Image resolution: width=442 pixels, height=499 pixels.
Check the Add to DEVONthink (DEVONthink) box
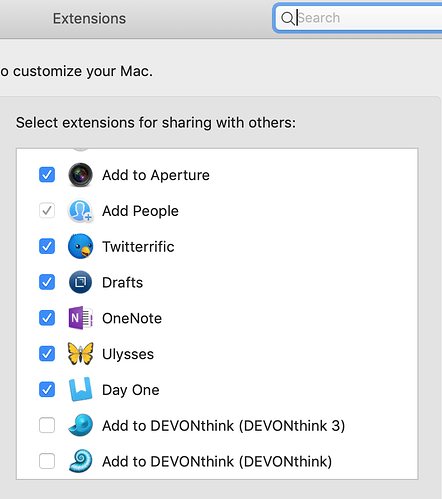47,461
